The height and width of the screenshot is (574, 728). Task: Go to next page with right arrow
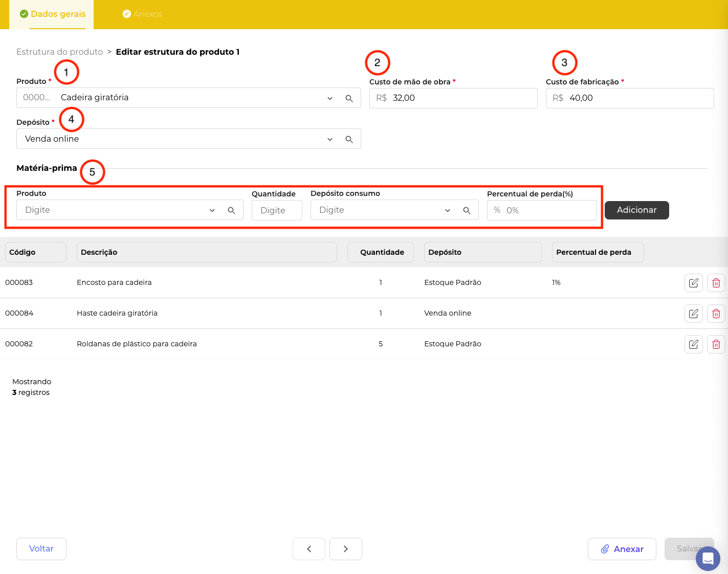click(x=345, y=549)
